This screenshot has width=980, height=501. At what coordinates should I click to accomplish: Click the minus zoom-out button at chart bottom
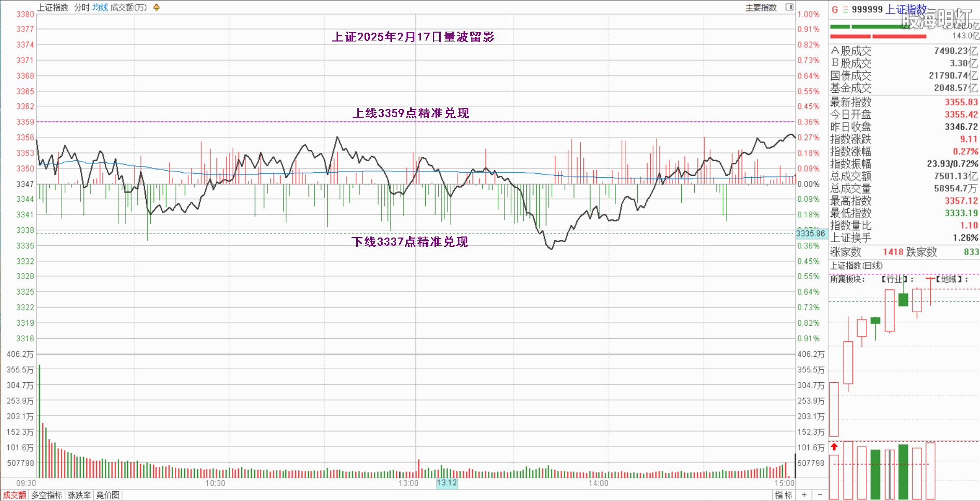pos(820,495)
